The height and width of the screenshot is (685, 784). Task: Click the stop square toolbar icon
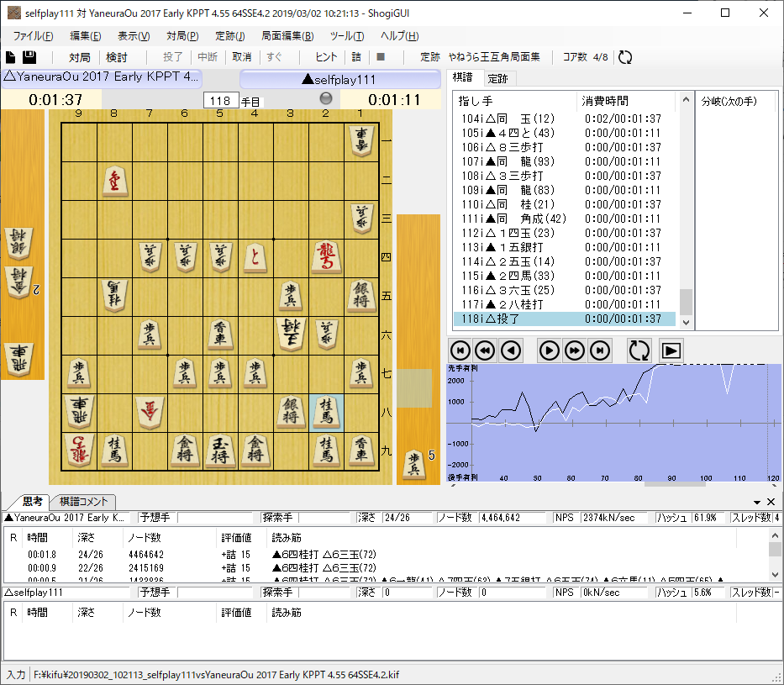(x=381, y=57)
